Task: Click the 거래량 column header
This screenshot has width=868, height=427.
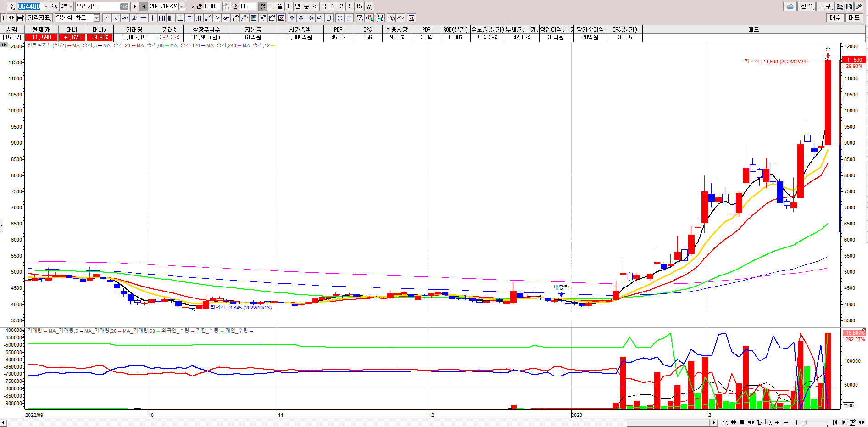Action: [134, 29]
